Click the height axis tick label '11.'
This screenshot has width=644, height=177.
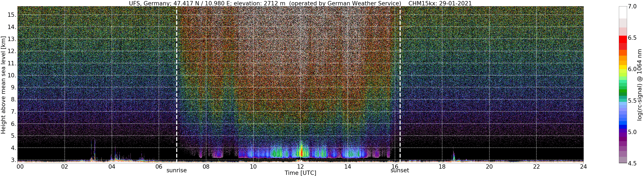tap(12, 63)
